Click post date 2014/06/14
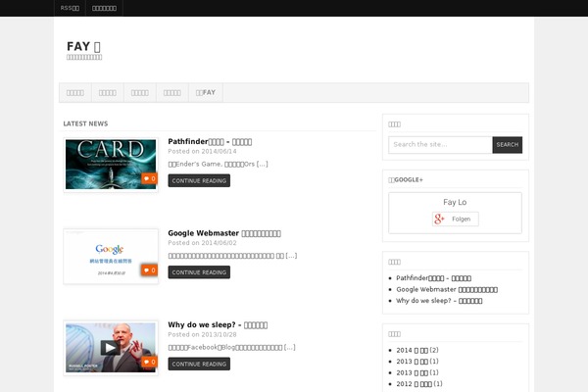The width and height of the screenshot is (588, 392). (x=219, y=151)
